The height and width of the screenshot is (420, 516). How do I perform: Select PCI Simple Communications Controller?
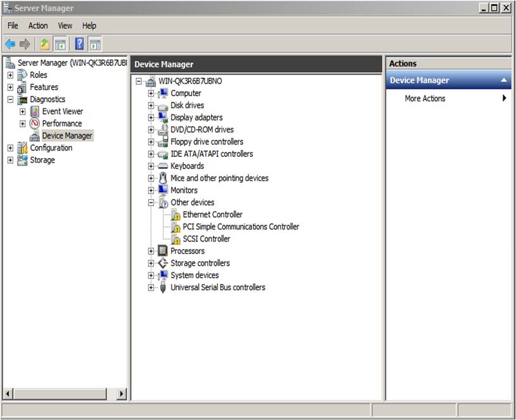tap(241, 227)
